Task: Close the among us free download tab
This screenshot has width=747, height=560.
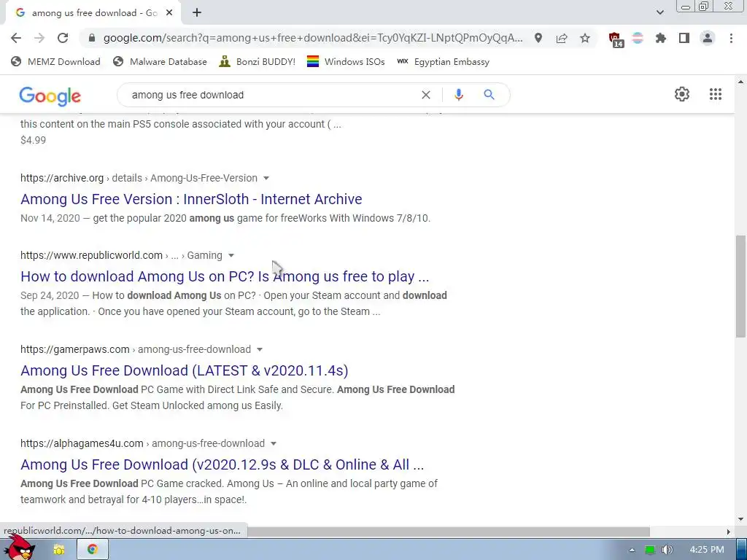Action: [169, 13]
